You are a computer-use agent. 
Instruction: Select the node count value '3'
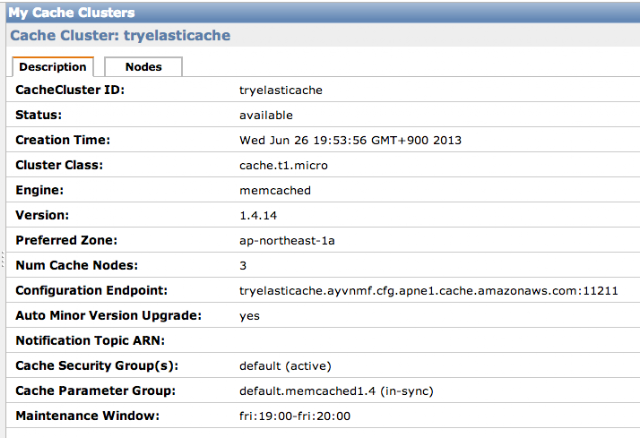click(243, 266)
